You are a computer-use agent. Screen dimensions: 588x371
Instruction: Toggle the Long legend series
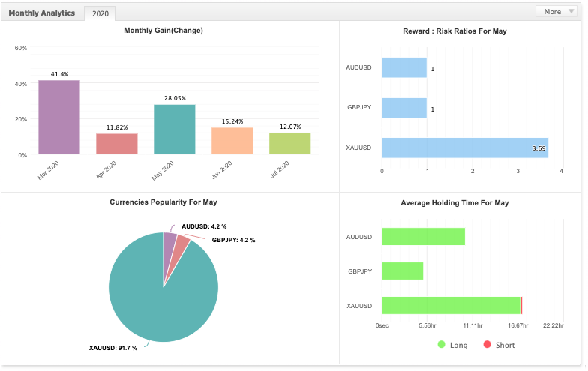(x=453, y=345)
